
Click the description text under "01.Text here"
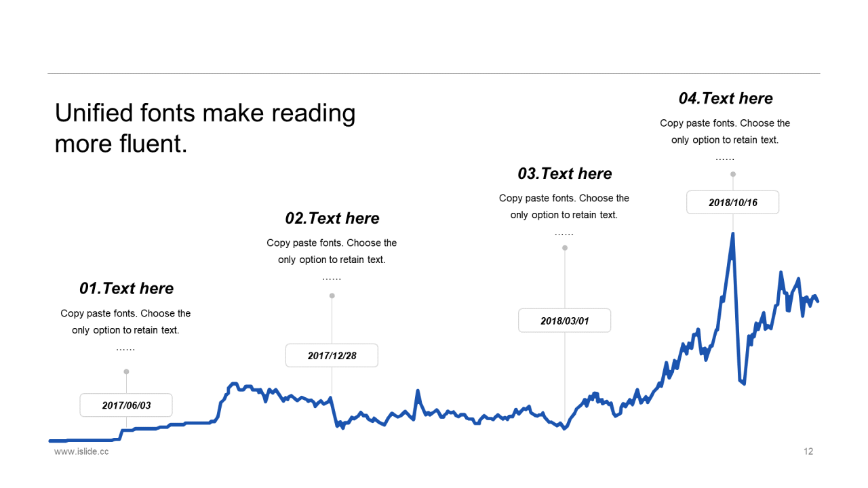click(125, 322)
